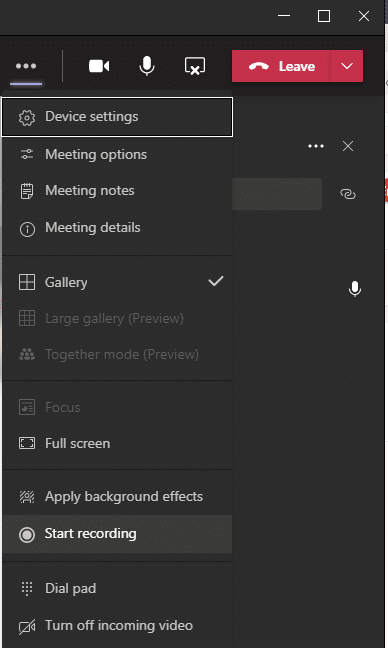Turn off incoming video
Screen dimensions: 388x648
click(x=117, y=626)
